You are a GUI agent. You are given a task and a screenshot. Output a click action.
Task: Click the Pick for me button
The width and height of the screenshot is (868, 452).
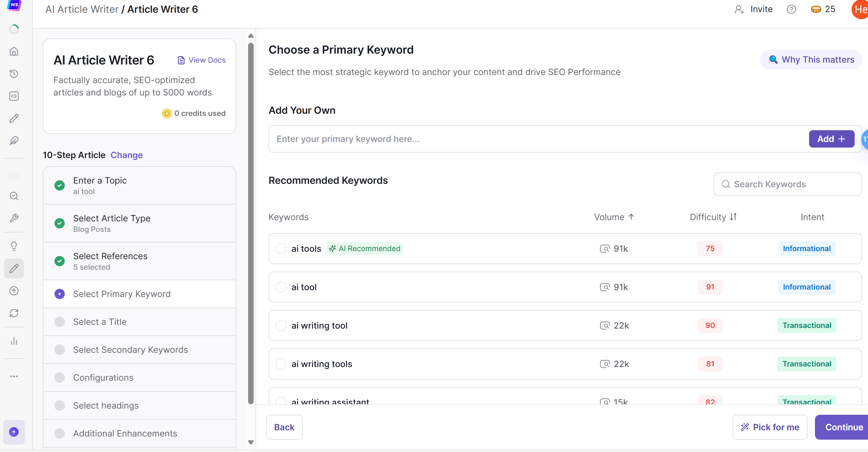(x=769, y=427)
